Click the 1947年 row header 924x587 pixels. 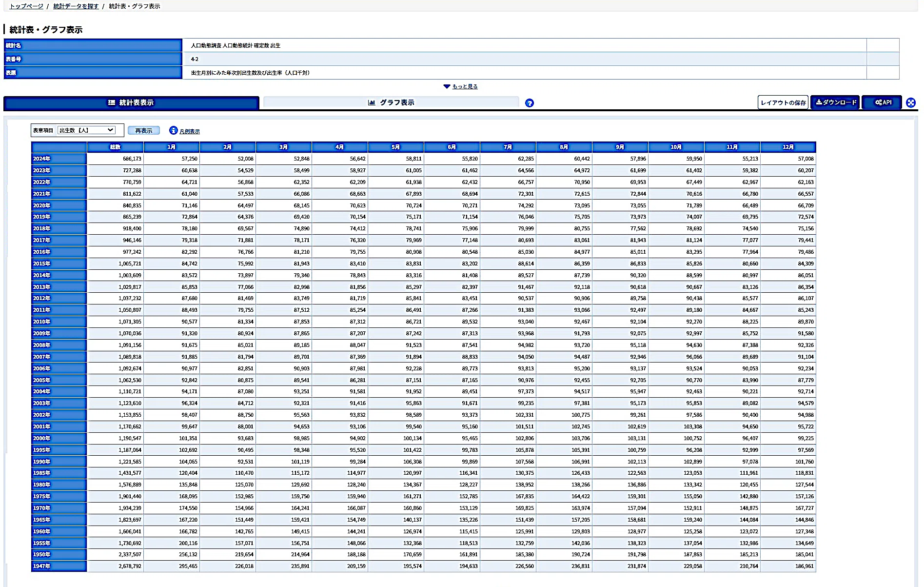point(59,566)
